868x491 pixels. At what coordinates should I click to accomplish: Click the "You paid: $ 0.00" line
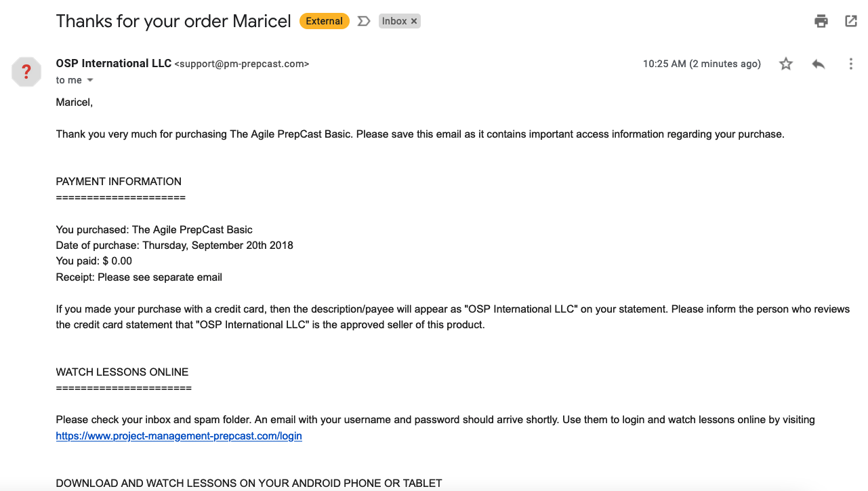[x=94, y=261]
